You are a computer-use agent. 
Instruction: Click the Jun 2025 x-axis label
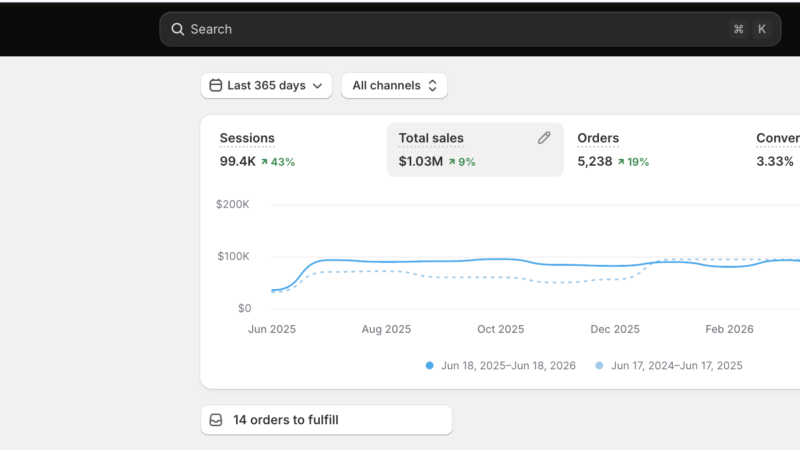click(x=272, y=329)
